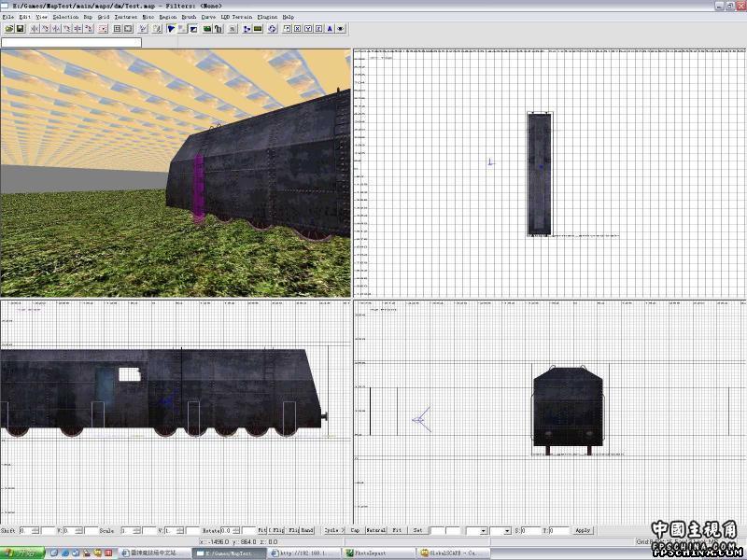This screenshot has height=560, width=747.
Task: Toggle the Y axis lock button
Action: tap(308, 29)
